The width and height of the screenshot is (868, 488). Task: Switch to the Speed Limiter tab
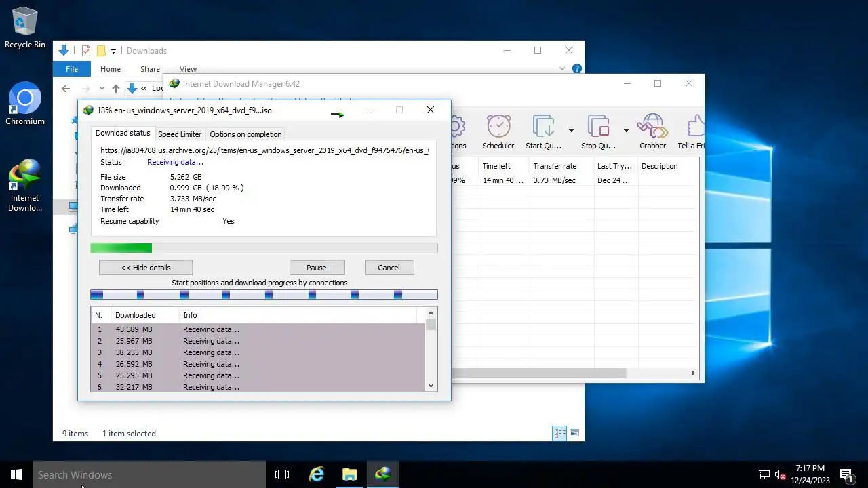coord(180,134)
